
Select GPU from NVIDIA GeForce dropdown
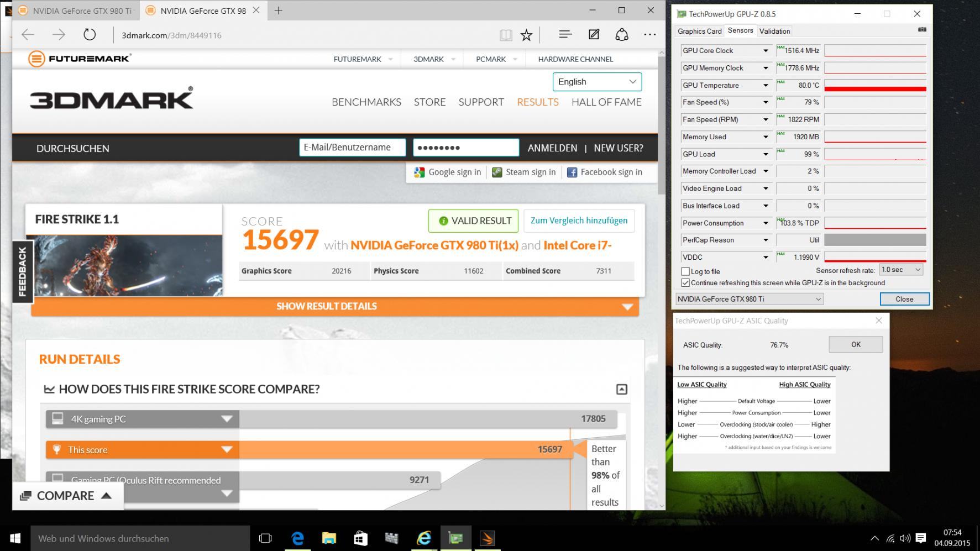(x=749, y=299)
